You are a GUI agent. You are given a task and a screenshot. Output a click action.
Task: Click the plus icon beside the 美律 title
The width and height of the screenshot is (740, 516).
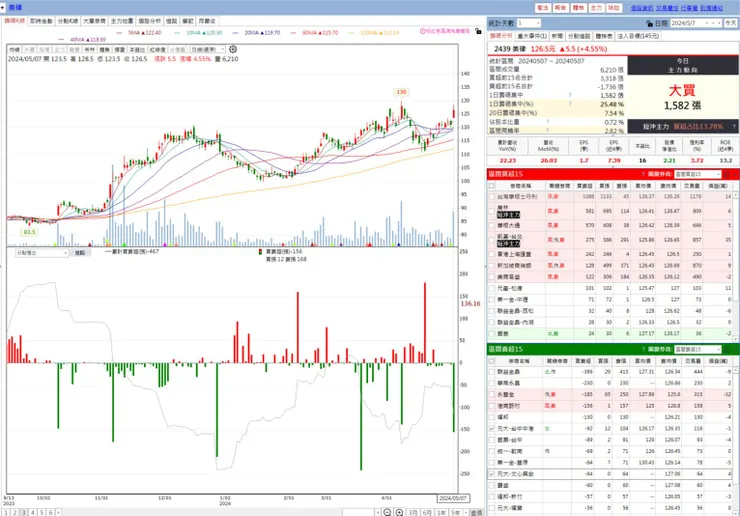3,8
